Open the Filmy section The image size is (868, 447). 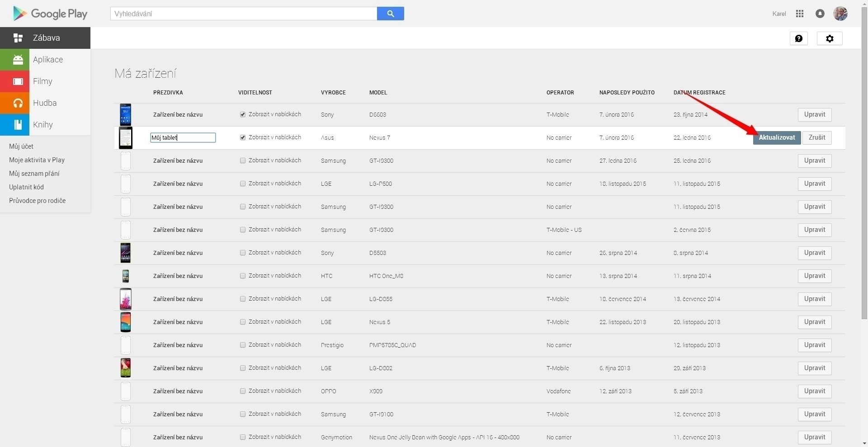pos(45,81)
